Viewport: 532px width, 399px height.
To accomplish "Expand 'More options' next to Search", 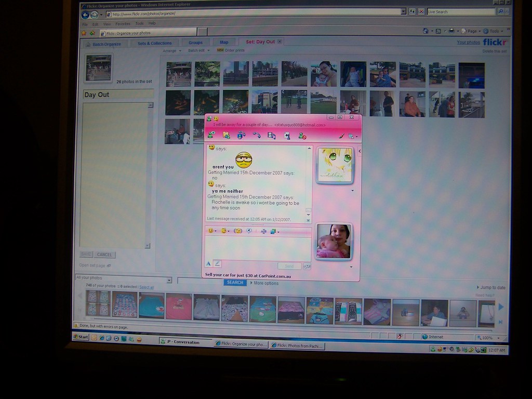I will click(x=264, y=283).
